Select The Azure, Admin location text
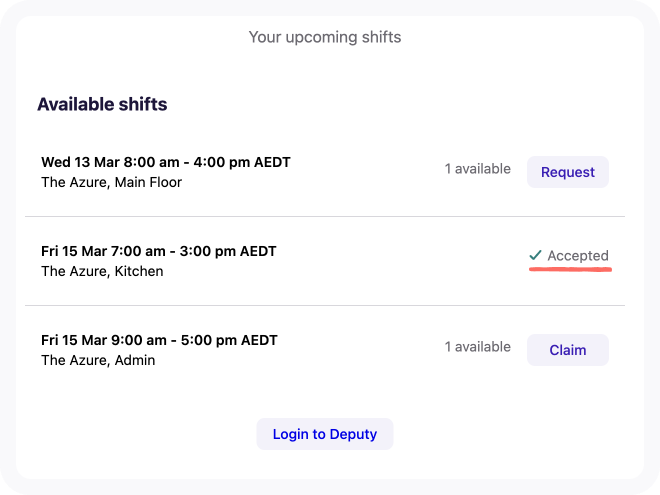This screenshot has height=495, width=660. (x=98, y=360)
